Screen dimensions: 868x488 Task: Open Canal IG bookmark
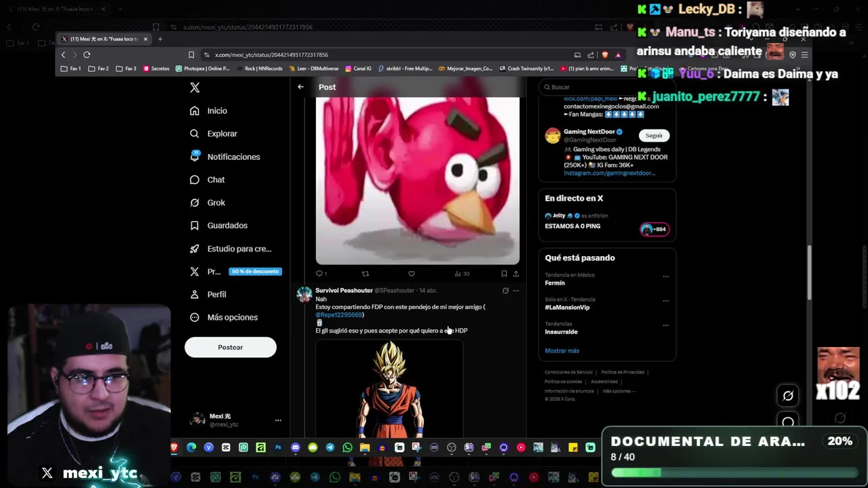pyautogui.click(x=358, y=68)
